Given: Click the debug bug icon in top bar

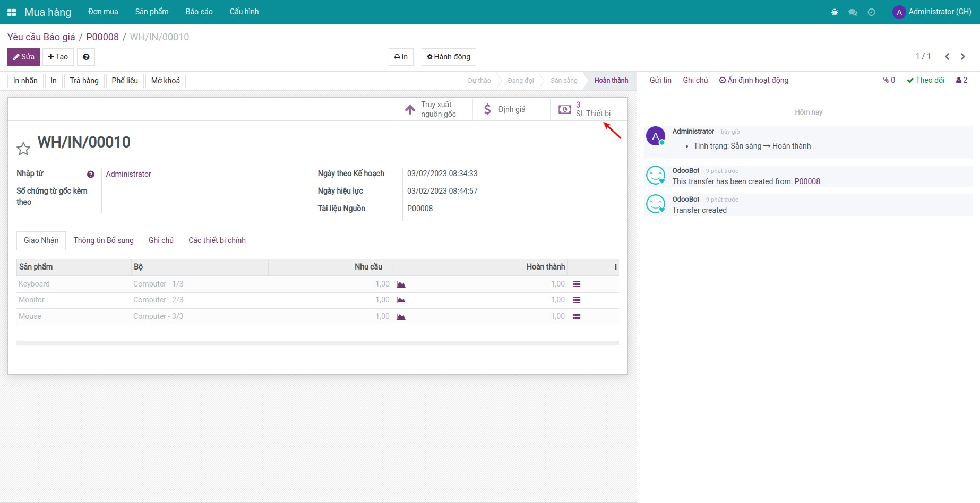Looking at the screenshot, I should coord(835,12).
